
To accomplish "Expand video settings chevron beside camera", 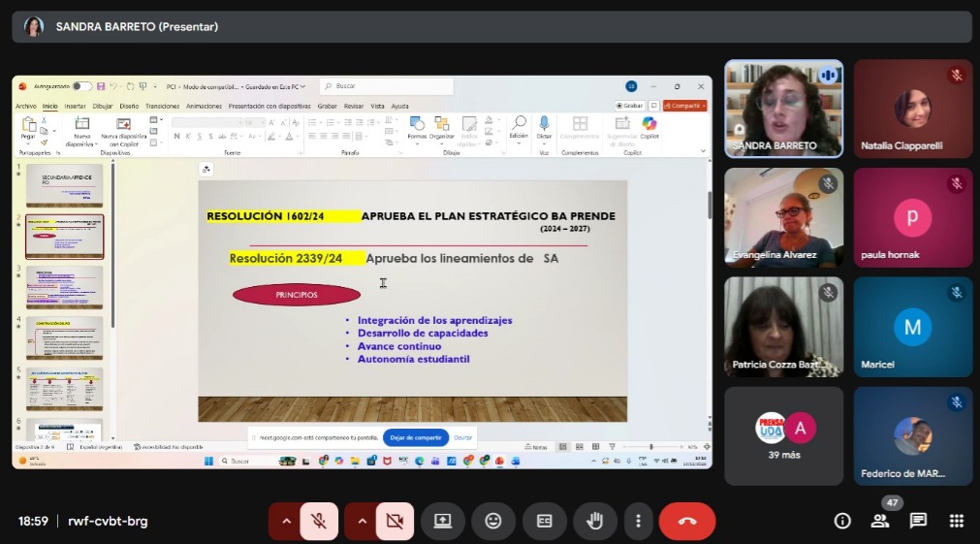I will (x=362, y=521).
